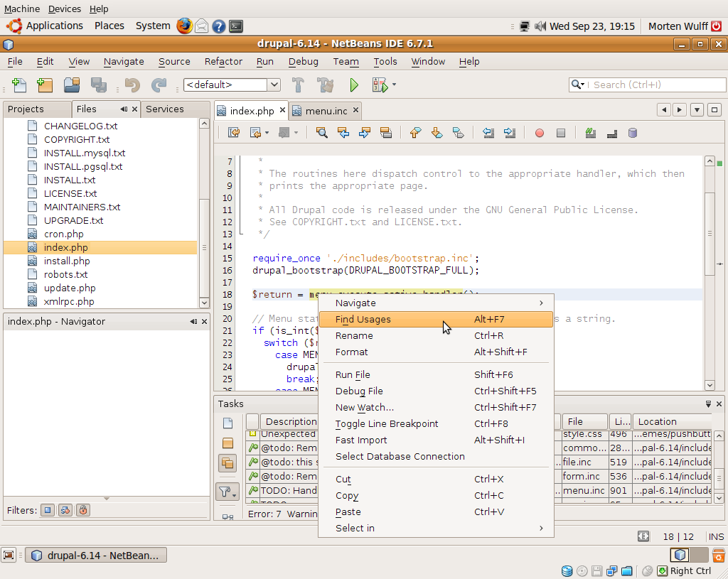Launch Firefox from the top panel
This screenshot has height=579, width=728.
coord(184,26)
